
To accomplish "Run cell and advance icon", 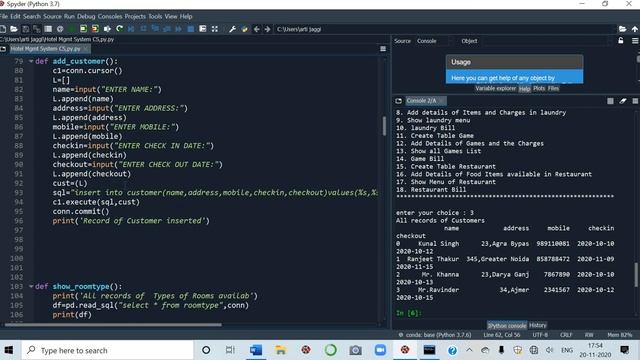I will pyautogui.click(x=95, y=29).
